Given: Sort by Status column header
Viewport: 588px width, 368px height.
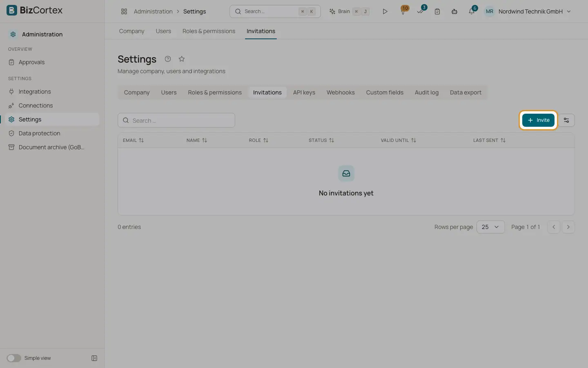Looking at the screenshot, I should (321, 140).
